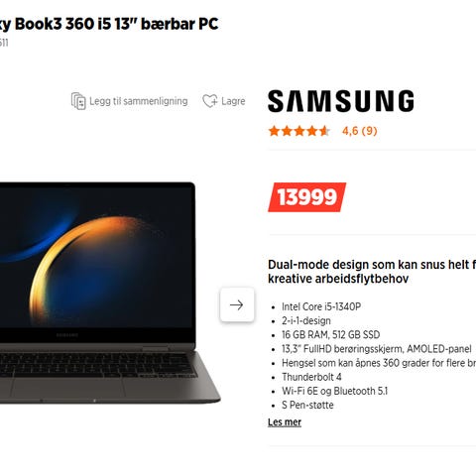Click the AMOLED-panel specification line

point(377,349)
